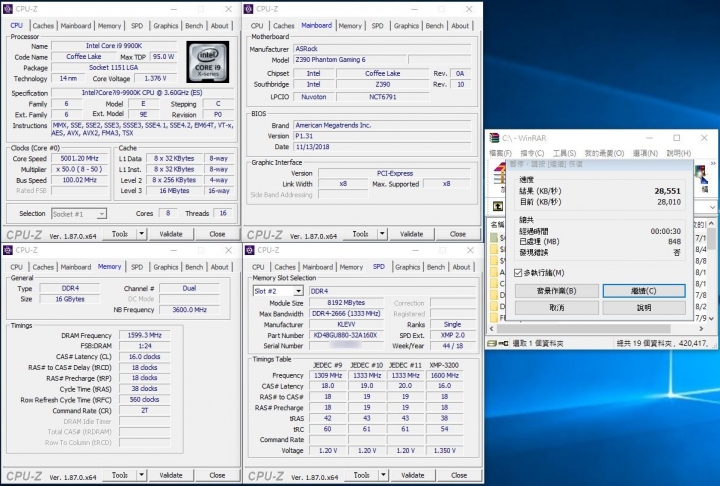The width and height of the screenshot is (720, 486).
Task: Click the Tools button in the Memory window
Action: 120,475
